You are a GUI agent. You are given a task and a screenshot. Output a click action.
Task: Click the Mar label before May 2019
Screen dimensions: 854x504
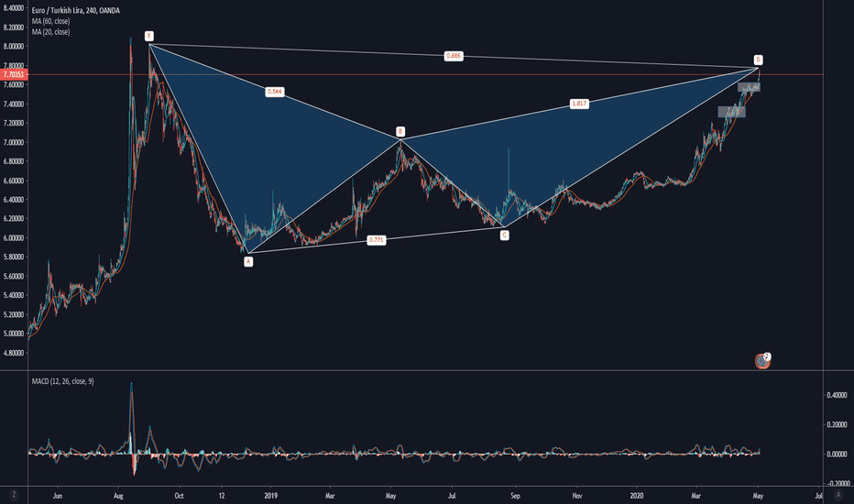tap(330, 496)
